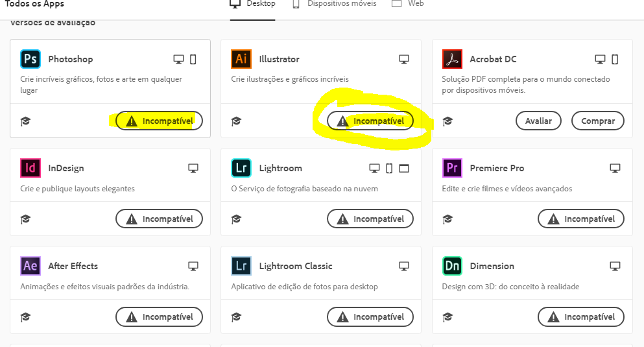Click the Dimension title text

point(492,266)
